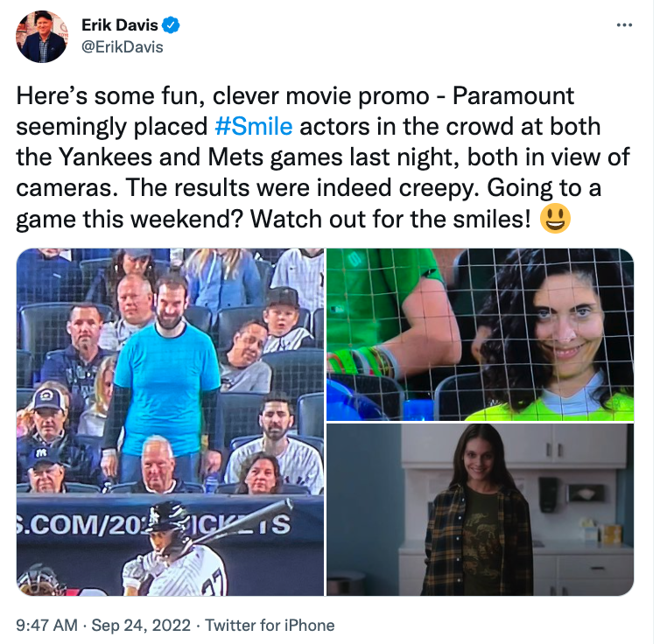Screen dimensions: 660x644
Task: Click the smiley face emoji
Action: (555, 218)
